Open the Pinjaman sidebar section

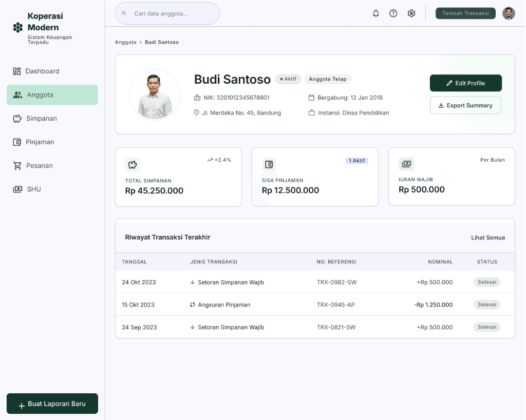[x=52, y=142]
